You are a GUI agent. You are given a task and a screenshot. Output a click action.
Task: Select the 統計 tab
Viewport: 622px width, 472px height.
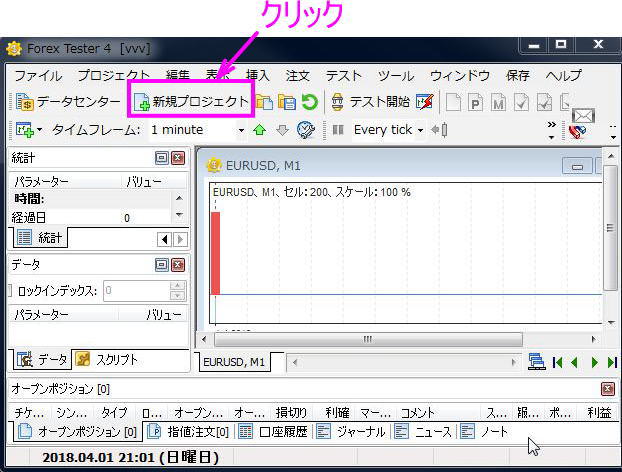[40, 238]
